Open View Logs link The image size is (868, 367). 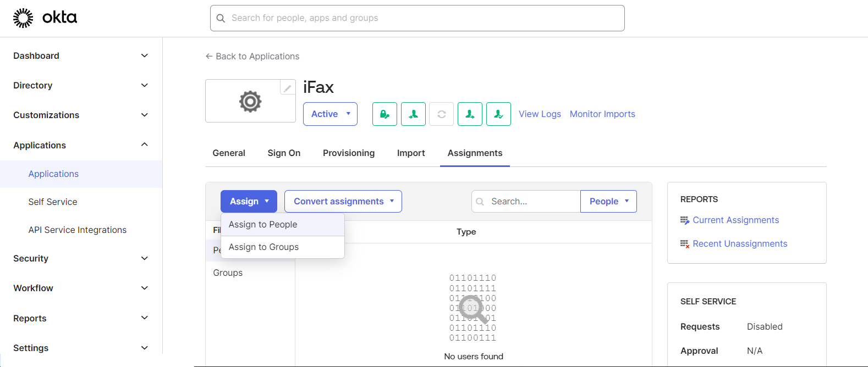[540, 114]
